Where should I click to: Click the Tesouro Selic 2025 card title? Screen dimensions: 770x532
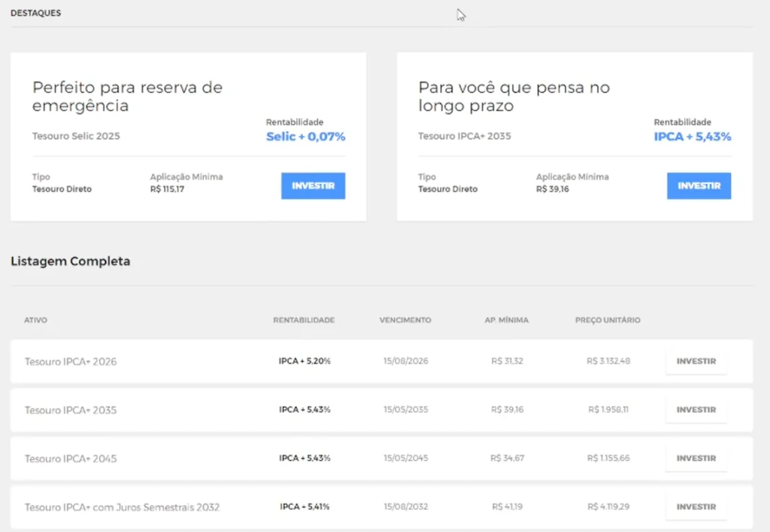pos(76,136)
